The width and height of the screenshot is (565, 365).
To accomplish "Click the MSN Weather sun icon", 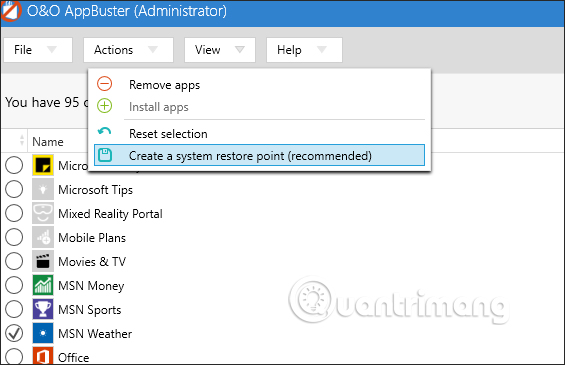I will tap(43, 333).
